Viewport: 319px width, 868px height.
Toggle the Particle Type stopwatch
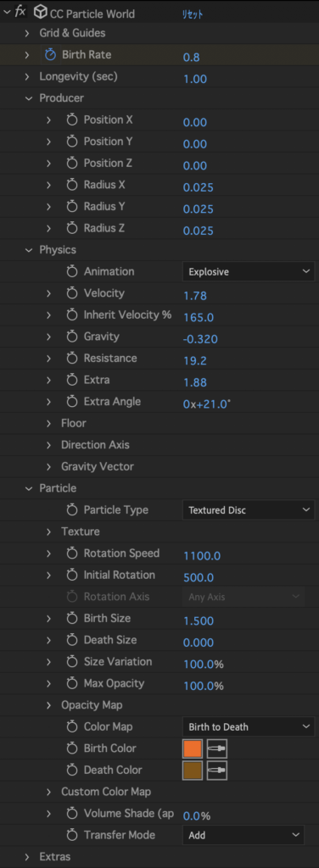(72, 509)
